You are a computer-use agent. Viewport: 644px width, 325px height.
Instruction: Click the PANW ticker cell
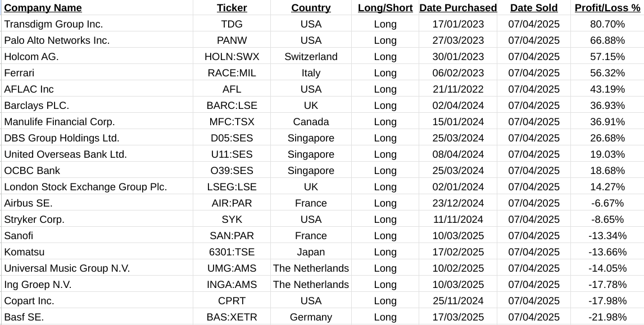point(232,40)
